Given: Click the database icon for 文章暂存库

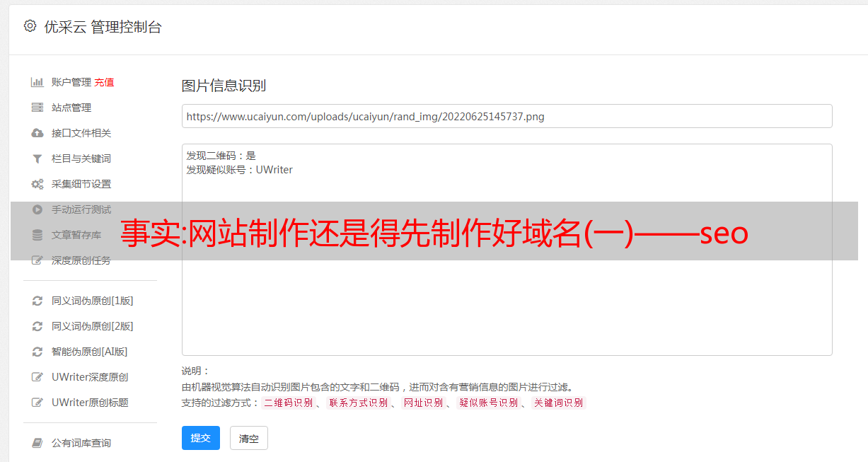Looking at the screenshot, I should [x=37, y=235].
